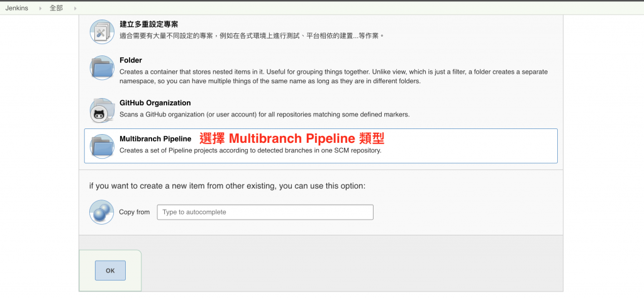Click the Folder description paragraph

pos(333,77)
